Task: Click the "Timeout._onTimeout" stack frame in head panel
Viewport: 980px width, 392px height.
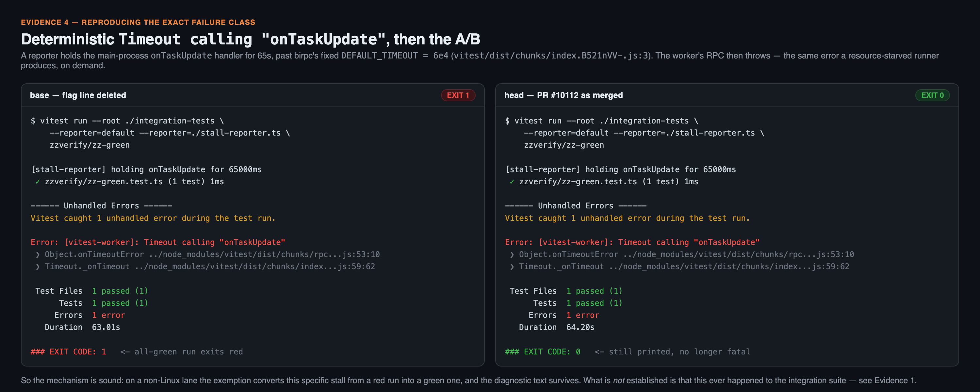Action: tap(684, 267)
